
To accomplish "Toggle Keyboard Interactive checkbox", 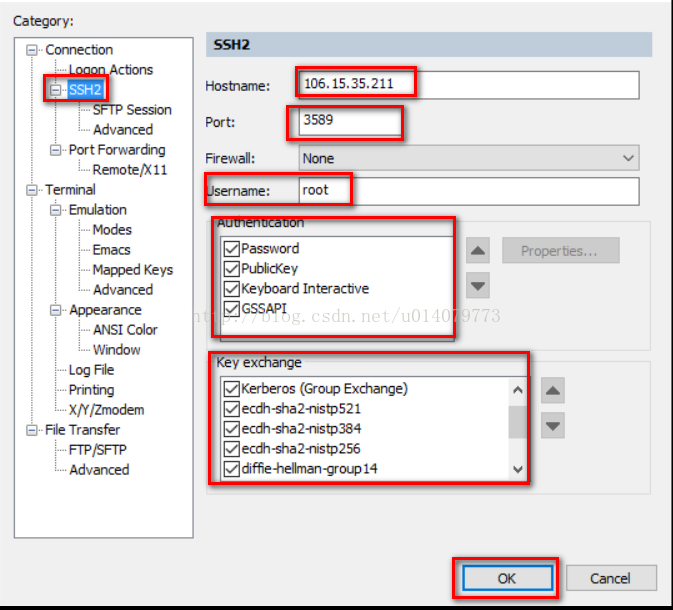I will [x=232, y=289].
